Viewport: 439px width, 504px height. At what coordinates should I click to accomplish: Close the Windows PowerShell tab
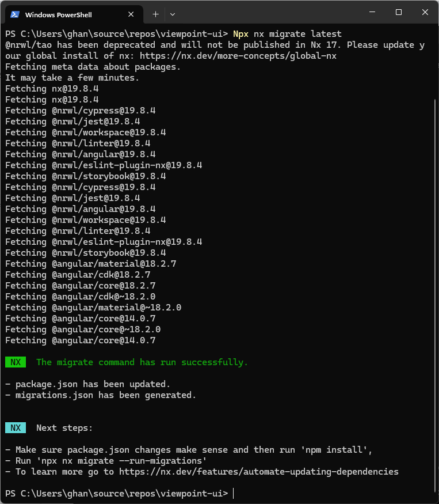coord(131,14)
